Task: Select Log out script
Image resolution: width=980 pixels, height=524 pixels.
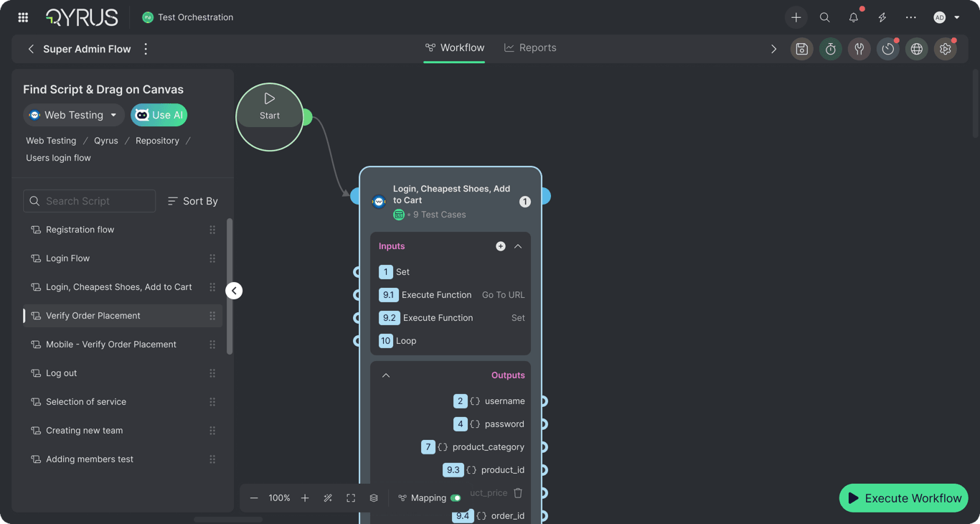Action: click(x=123, y=373)
